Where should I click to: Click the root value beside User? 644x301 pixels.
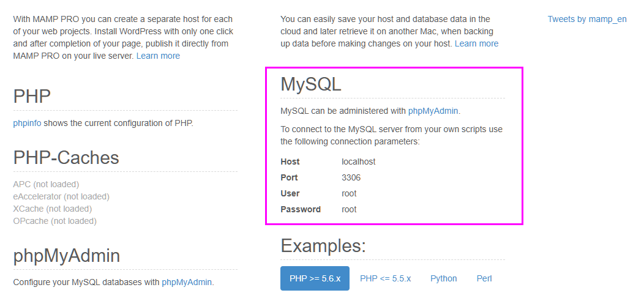tap(349, 193)
